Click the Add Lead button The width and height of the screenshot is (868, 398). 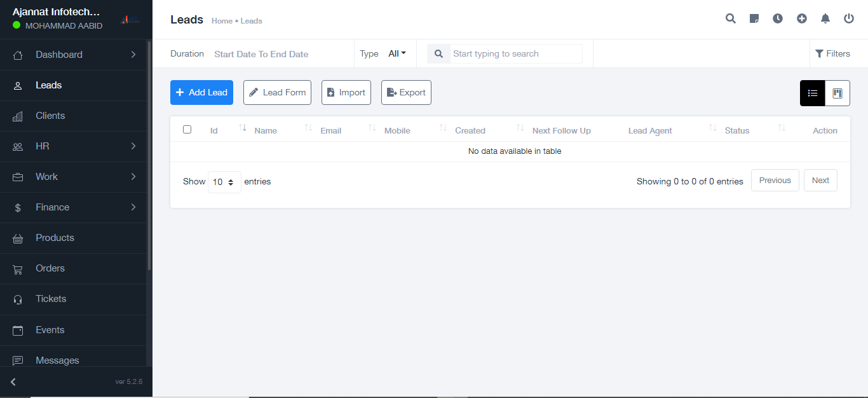click(x=201, y=93)
